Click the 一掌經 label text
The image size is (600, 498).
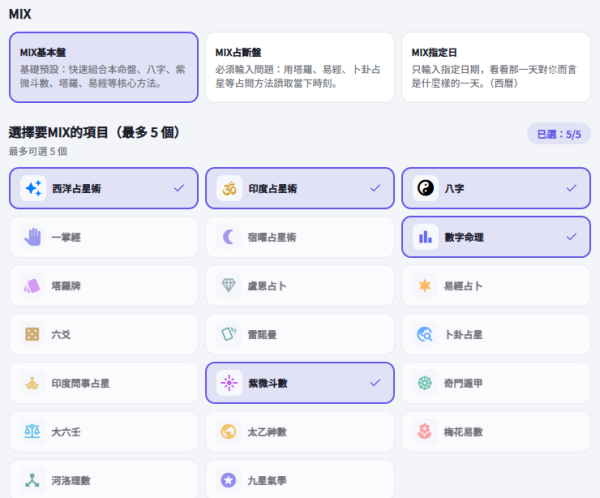[x=66, y=237]
